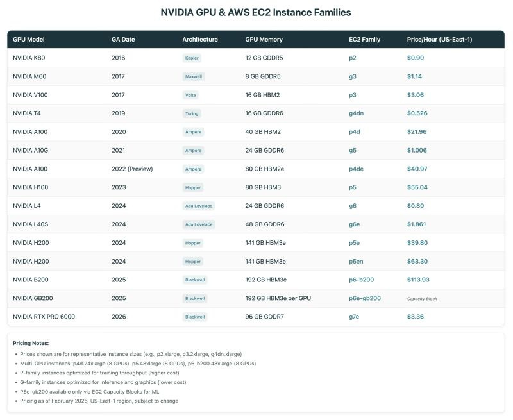The width and height of the screenshot is (513, 420).
Task: Select the Blackwell badge in the RTX PRO 6000 row
Action: pyautogui.click(x=195, y=317)
